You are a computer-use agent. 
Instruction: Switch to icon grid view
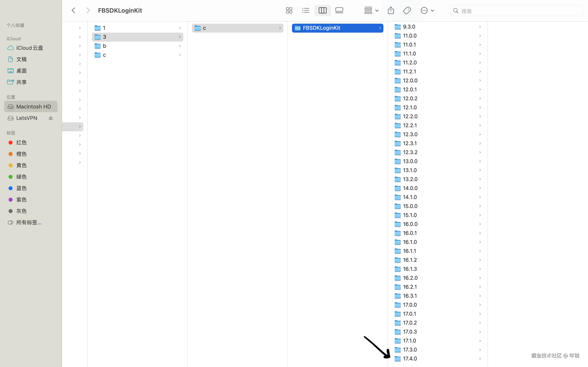289,10
